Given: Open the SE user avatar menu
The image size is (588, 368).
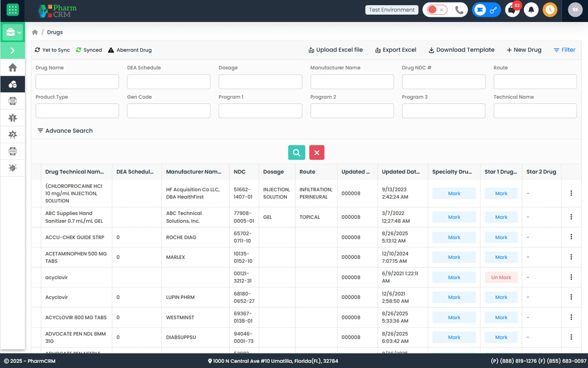Looking at the screenshot, I should pyautogui.click(x=575, y=10).
